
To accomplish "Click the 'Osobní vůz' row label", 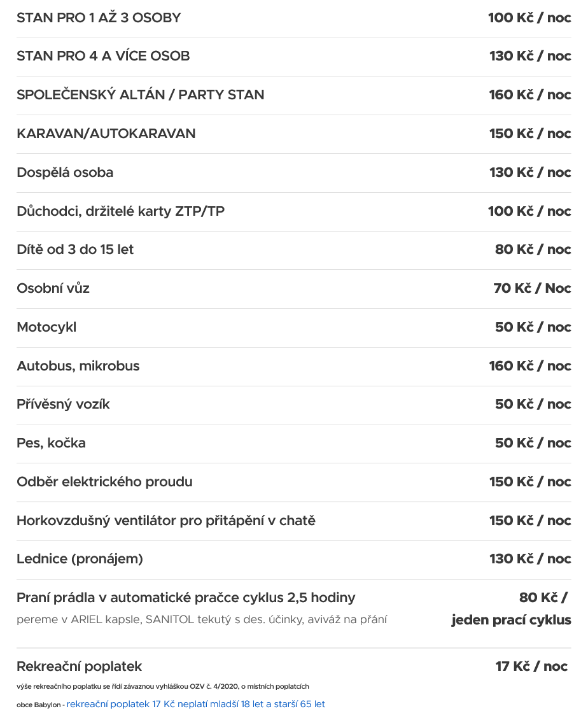I will [53, 288].
